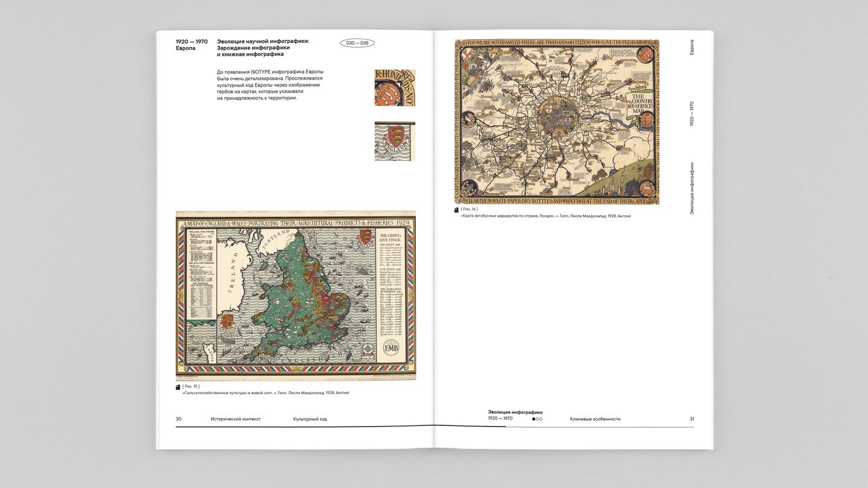
Task: Open the England coat of arms thumbnail
Action: (x=395, y=141)
